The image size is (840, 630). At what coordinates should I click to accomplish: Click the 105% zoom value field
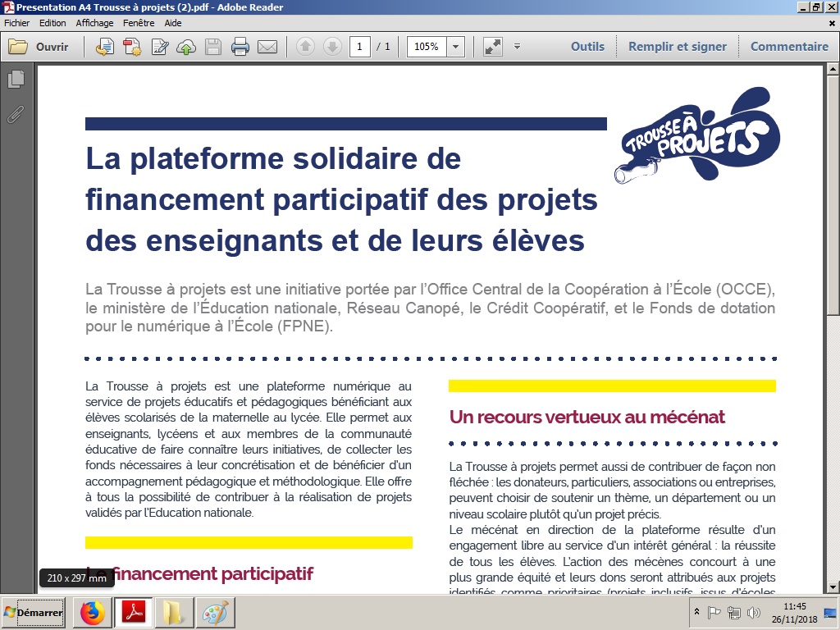427,47
